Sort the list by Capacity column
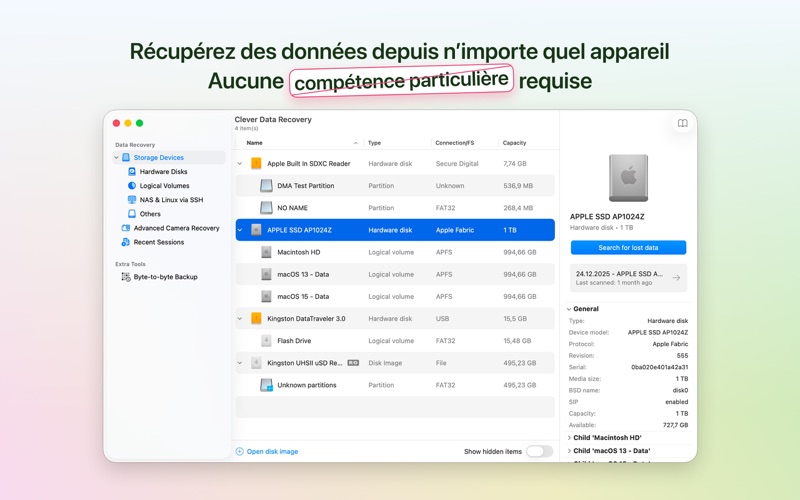800x500 pixels. pos(514,143)
